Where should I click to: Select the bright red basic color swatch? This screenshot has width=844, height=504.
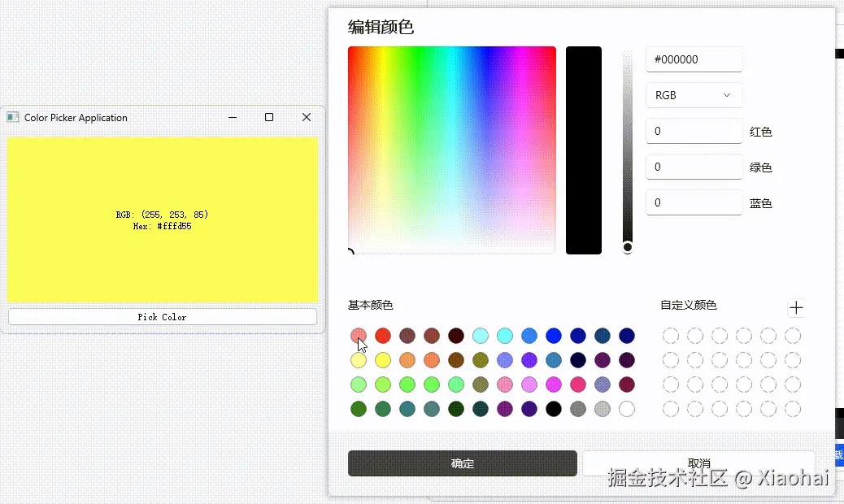(382, 335)
